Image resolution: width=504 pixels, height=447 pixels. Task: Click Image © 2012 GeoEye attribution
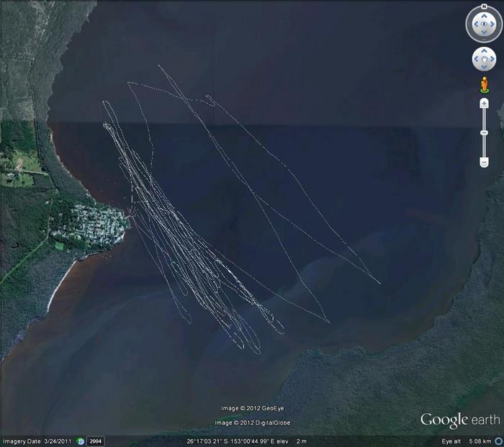point(253,408)
